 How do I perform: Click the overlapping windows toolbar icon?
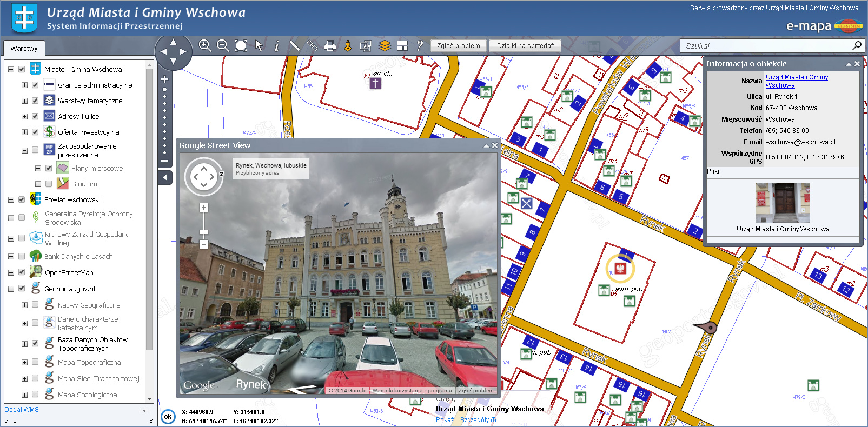click(x=366, y=46)
